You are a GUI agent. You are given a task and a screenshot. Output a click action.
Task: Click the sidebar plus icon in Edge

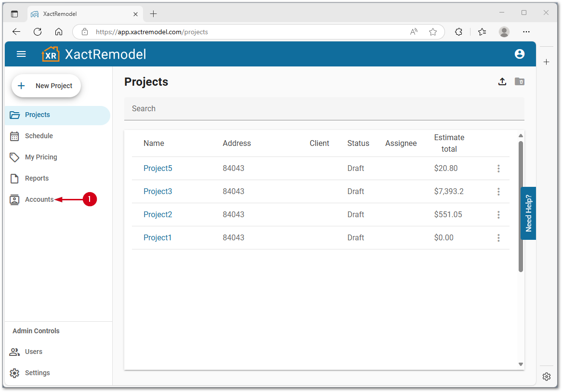pos(546,62)
